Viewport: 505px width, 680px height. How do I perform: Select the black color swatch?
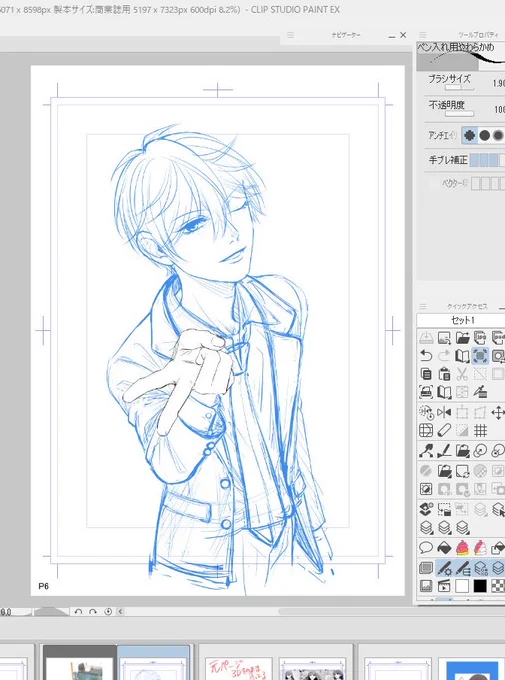tap(480, 586)
